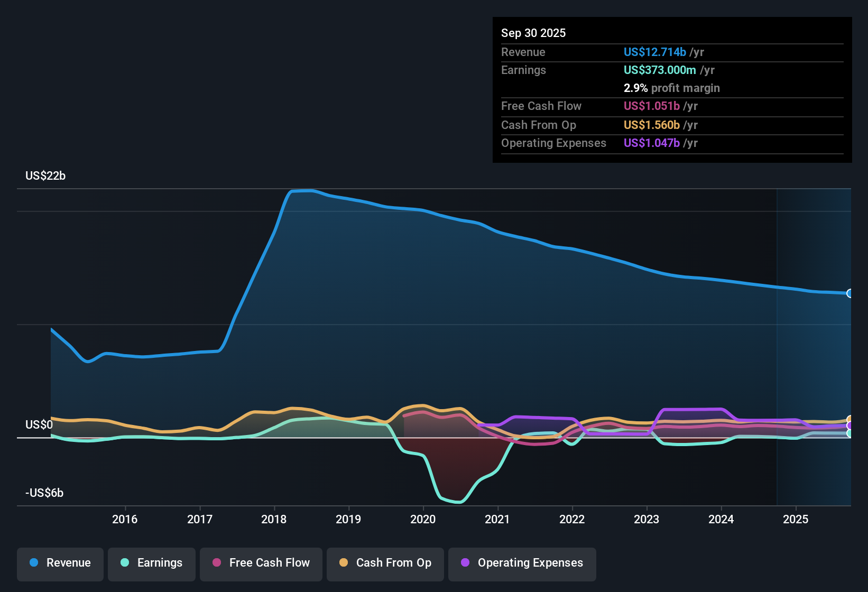This screenshot has width=868, height=592.
Task: Click the Free Cash Flow legend button
Action: point(261,563)
